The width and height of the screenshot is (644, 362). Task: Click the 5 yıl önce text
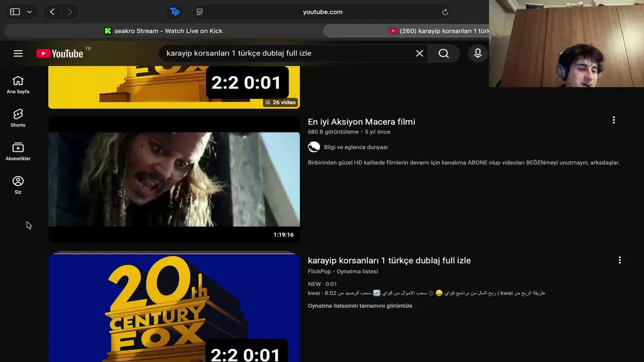click(377, 132)
